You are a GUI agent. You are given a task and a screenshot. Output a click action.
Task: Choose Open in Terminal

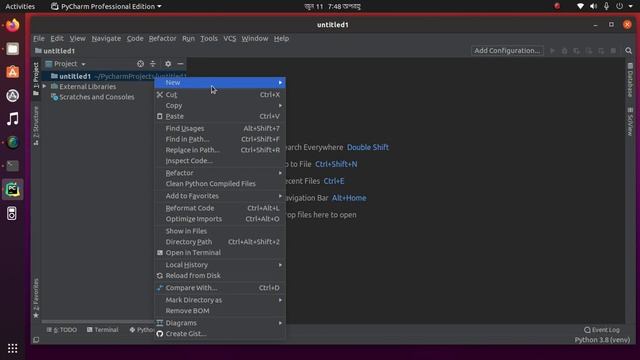click(220, 253)
